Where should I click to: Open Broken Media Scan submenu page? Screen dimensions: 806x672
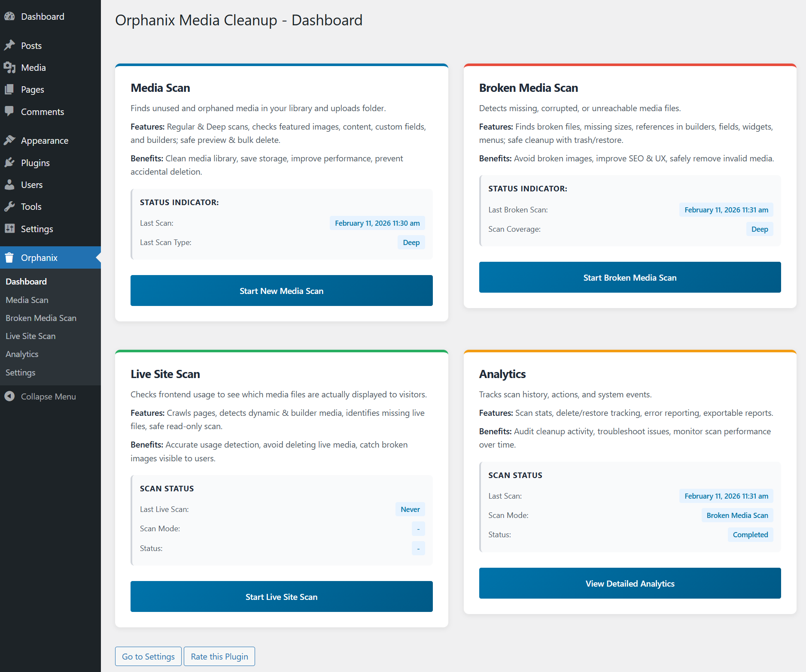[41, 318]
